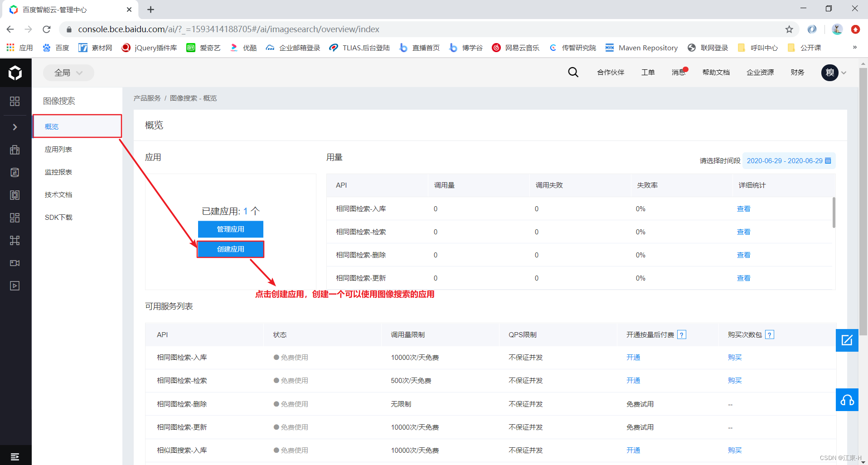Click the document list sidebar icon
Screen dimensions: 868x465
[x=15, y=172]
